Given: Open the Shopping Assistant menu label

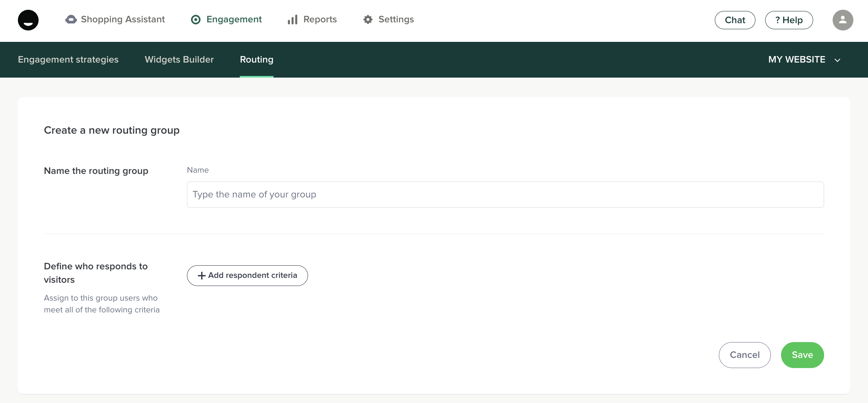Looking at the screenshot, I should [x=123, y=19].
